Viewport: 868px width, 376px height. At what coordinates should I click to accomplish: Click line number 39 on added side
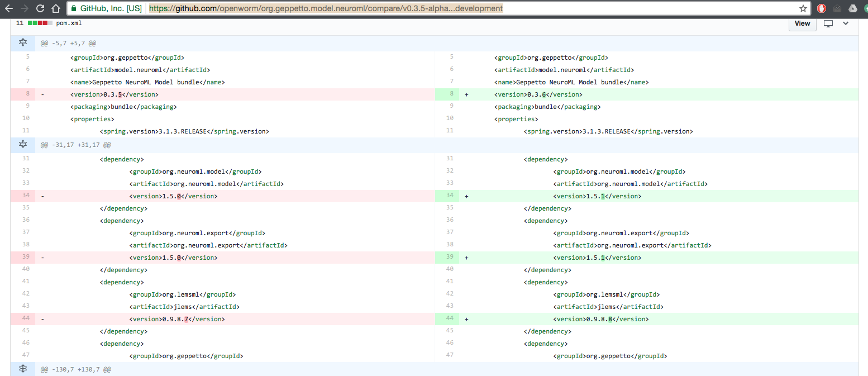click(447, 258)
